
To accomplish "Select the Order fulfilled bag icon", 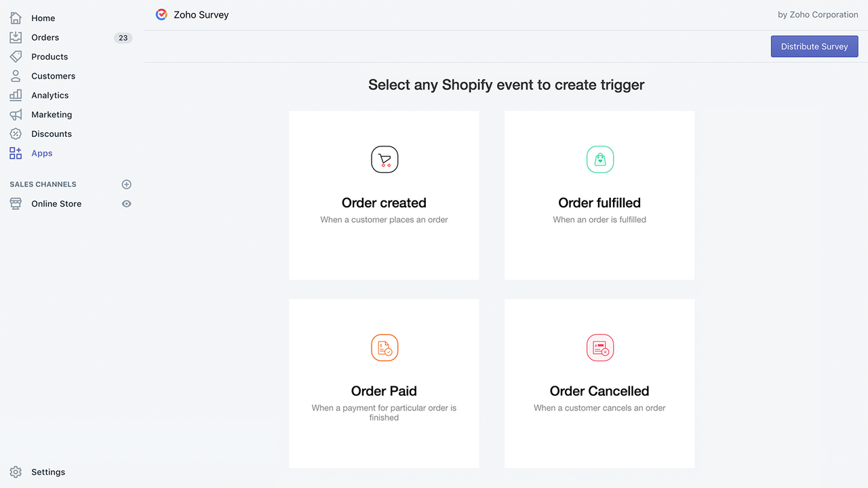I will [x=599, y=159].
